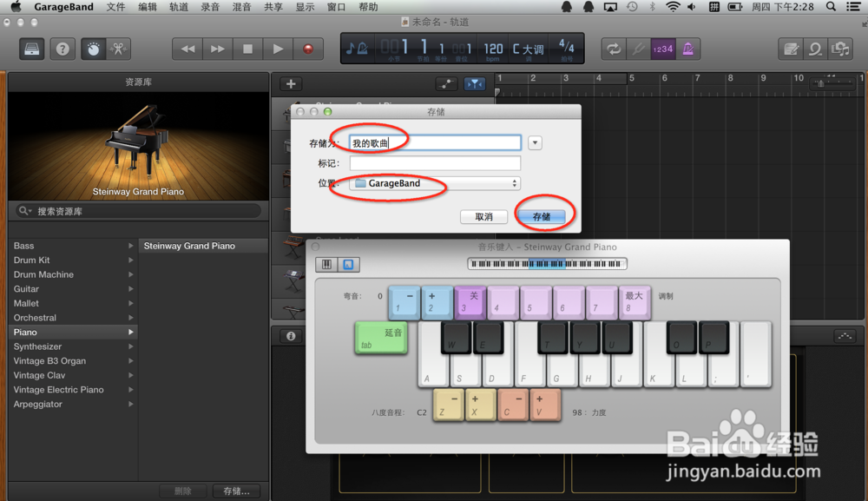Viewport: 868px width, 501px height.
Task: Click the 4/4 time signature display
Action: (x=566, y=49)
